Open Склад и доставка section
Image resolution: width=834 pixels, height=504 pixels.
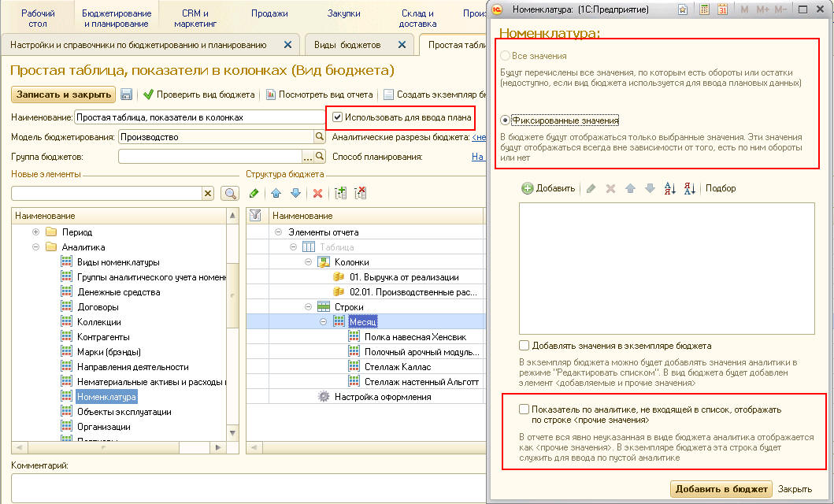[x=417, y=18]
